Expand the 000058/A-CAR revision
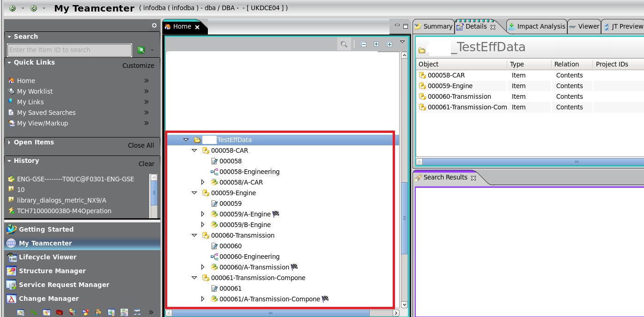Image resolution: width=644 pixels, height=317 pixels. [x=203, y=182]
